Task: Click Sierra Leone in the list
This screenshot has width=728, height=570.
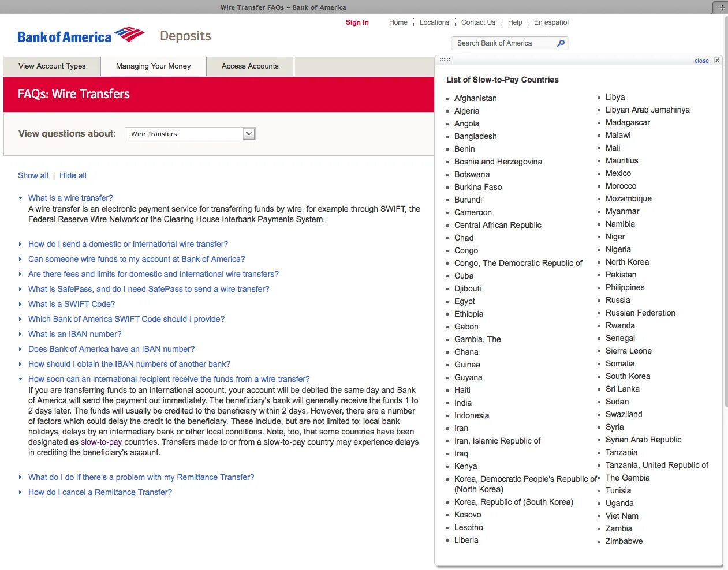Action: pos(629,351)
